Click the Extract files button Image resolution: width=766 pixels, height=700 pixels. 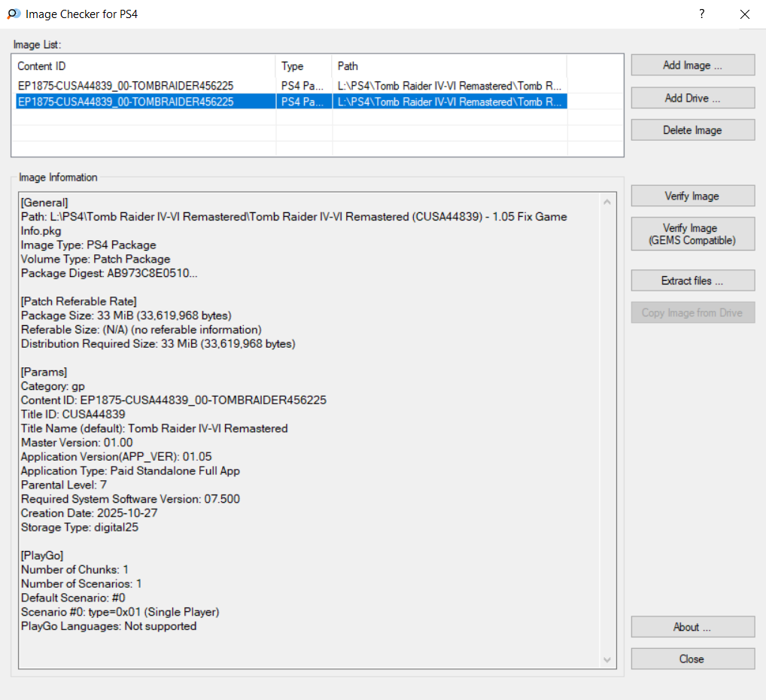692,281
